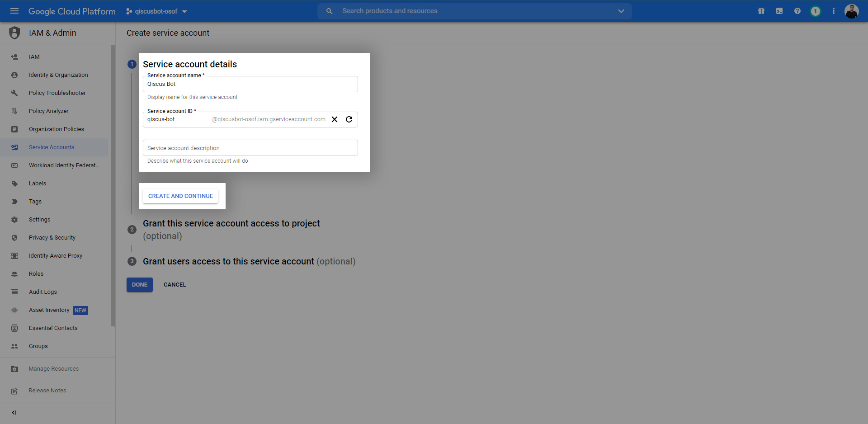Open the qiscusbot-osof project selector
Viewport: 868px width, 424px height.
coord(156,11)
